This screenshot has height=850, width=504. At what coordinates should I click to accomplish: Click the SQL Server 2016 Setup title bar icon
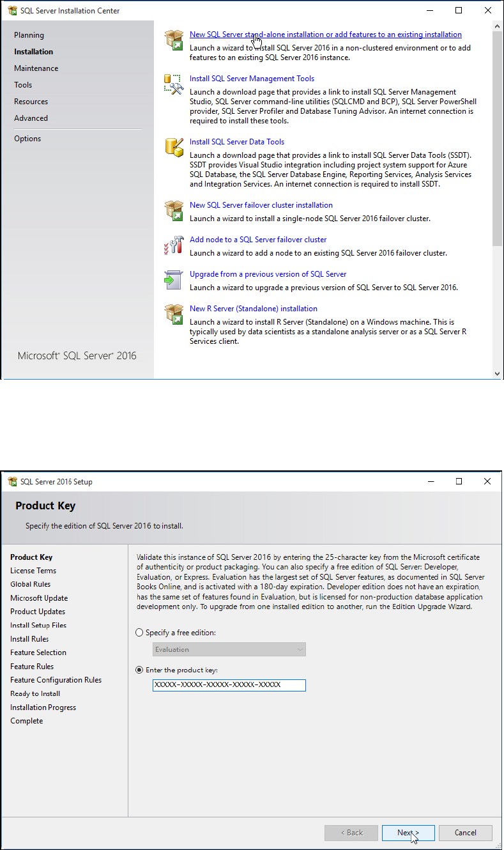[12, 481]
